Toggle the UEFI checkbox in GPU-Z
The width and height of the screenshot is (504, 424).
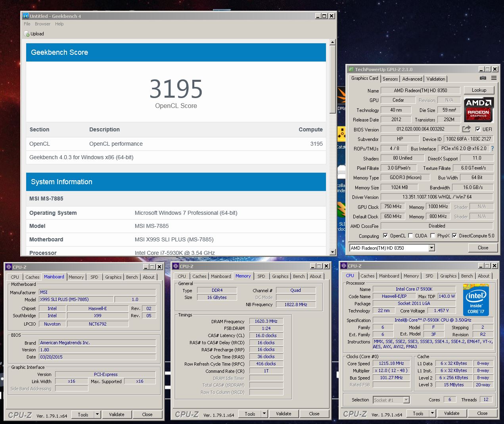(478, 129)
